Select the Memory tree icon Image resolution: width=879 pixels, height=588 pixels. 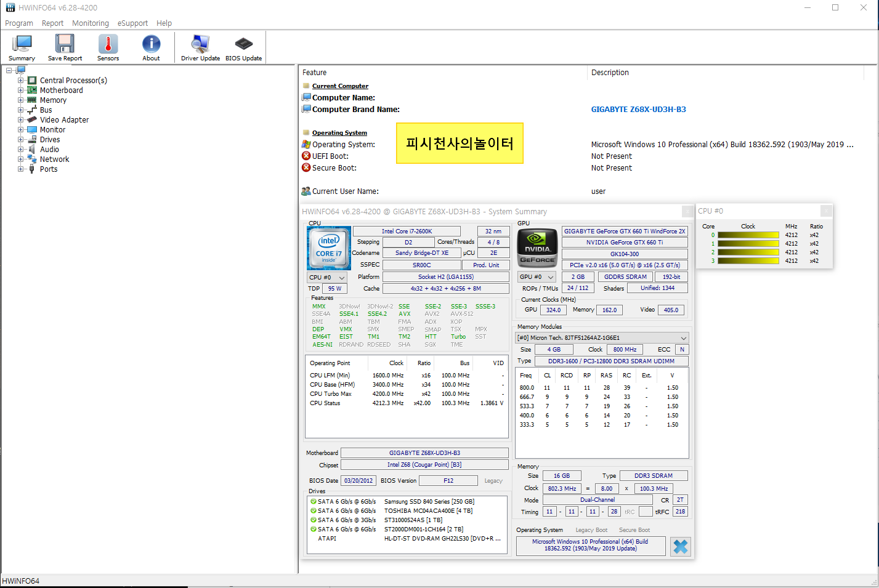click(x=32, y=100)
